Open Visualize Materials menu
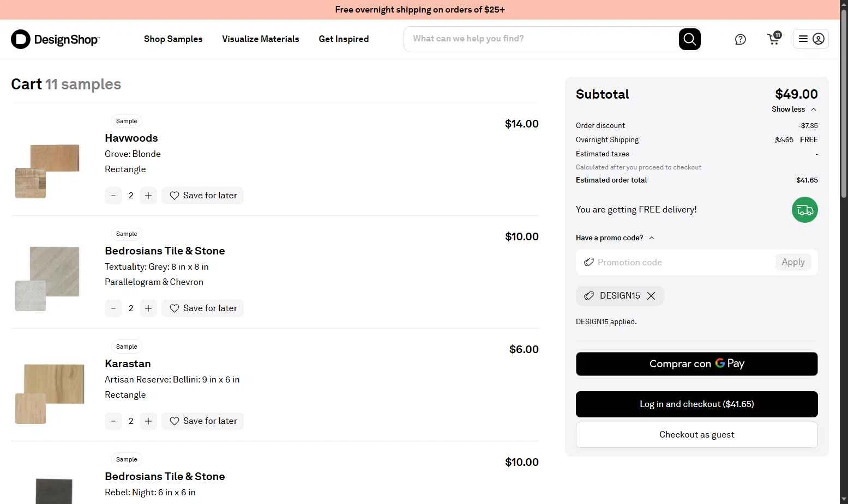Viewport: 848px width, 504px height. coord(261,39)
